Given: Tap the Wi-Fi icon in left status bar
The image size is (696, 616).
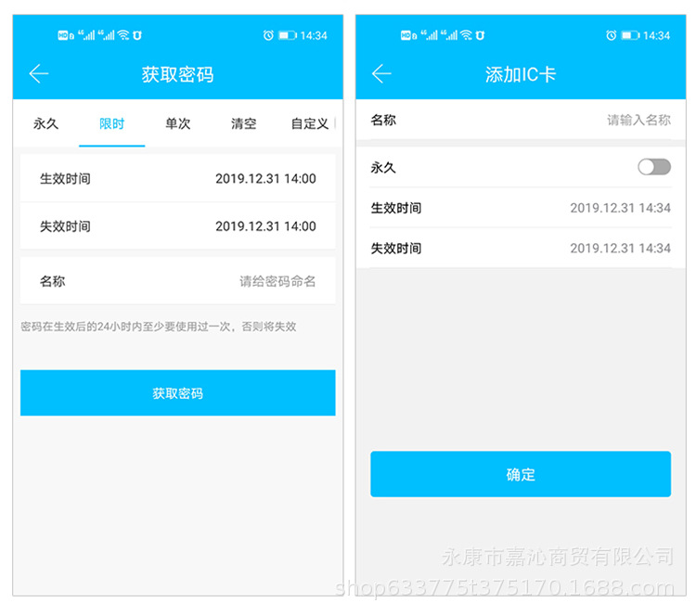Looking at the screenshot, I should click(x=123, y=35).
